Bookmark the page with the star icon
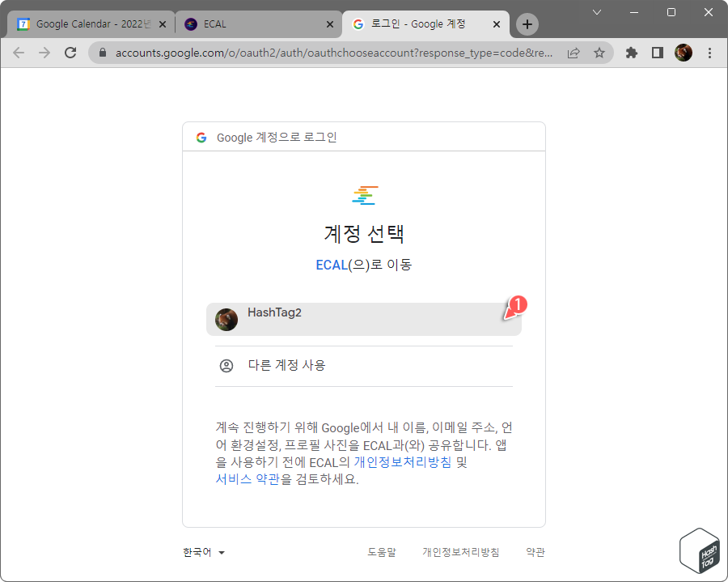The height and width of the screenshot is (582, 728). tap(599, 53)
